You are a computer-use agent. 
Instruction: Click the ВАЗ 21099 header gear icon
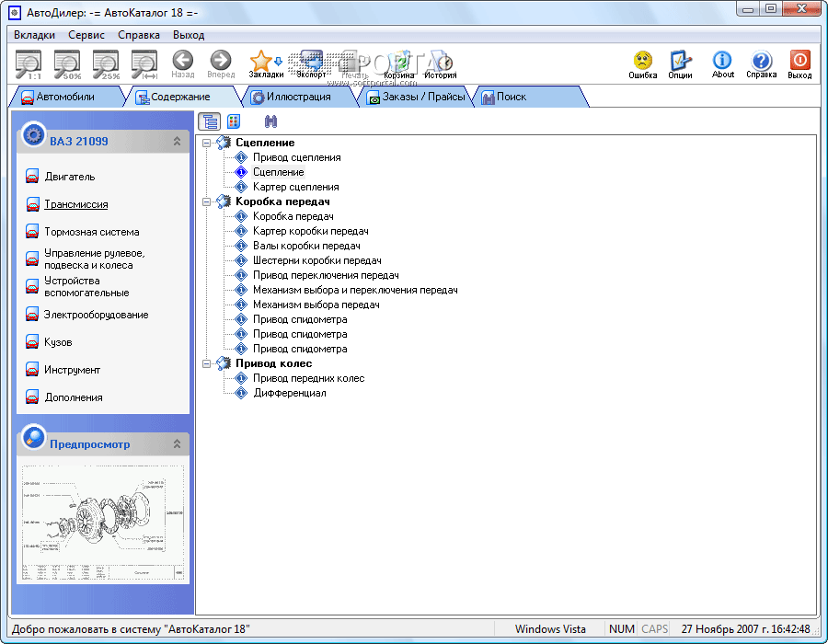[34, 135]
